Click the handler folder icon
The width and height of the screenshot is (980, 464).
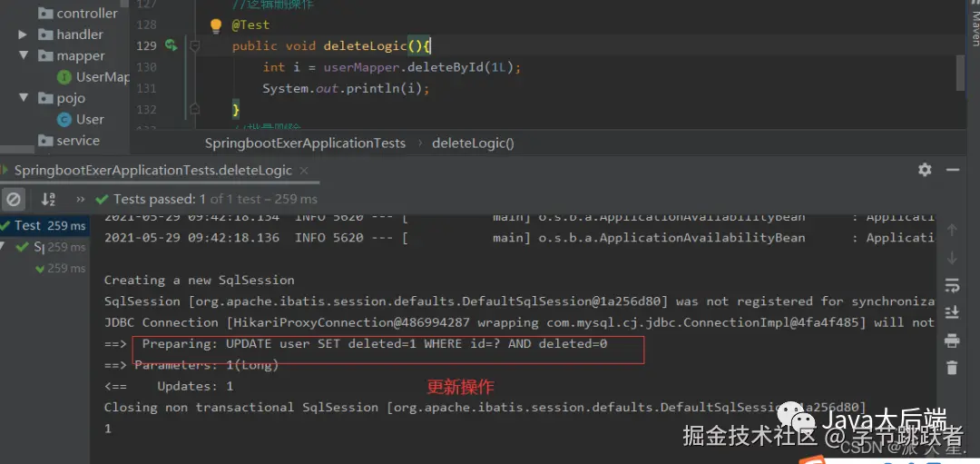pos(45,35)
